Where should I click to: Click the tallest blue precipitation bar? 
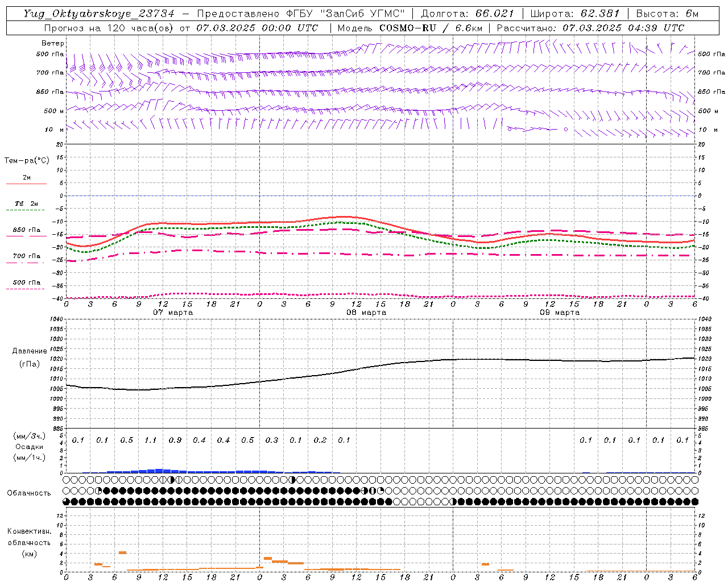[159, 471]
